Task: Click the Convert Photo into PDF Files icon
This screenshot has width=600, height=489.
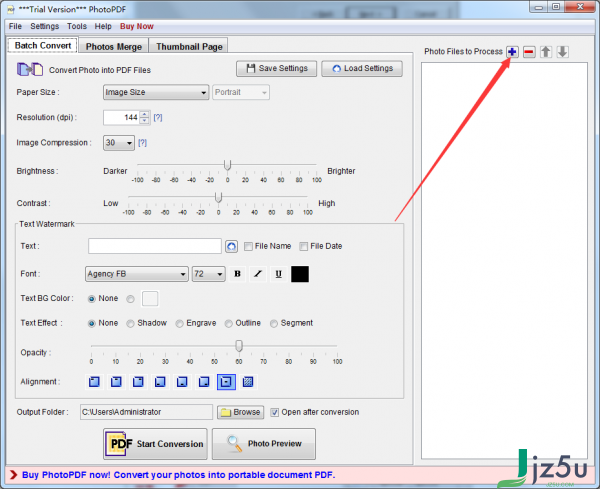Action: coord(30,70)
